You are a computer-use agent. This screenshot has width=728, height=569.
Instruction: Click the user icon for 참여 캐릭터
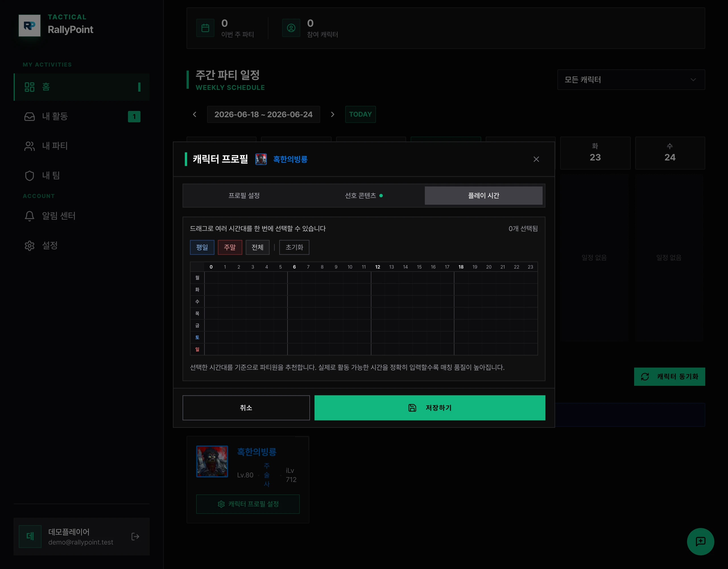click(x=291, y=28)
